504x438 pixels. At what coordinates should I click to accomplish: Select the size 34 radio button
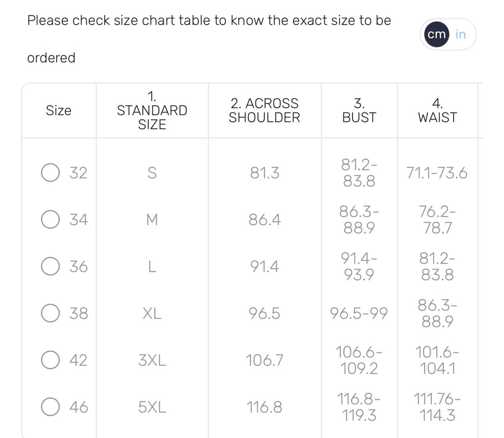click(50, 219)
